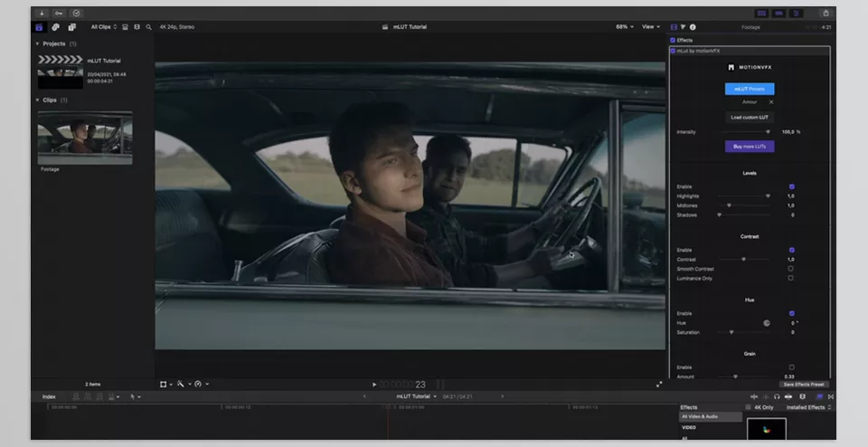Open the mLUT Tutorial timeline name dropdown
868x447 pixels.
(x=416, y=396)
